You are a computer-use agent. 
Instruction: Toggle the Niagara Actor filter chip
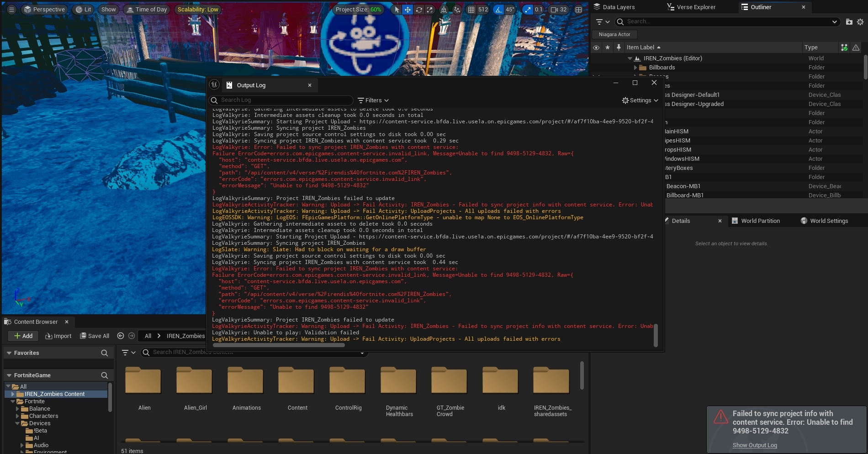click(614, 34)
